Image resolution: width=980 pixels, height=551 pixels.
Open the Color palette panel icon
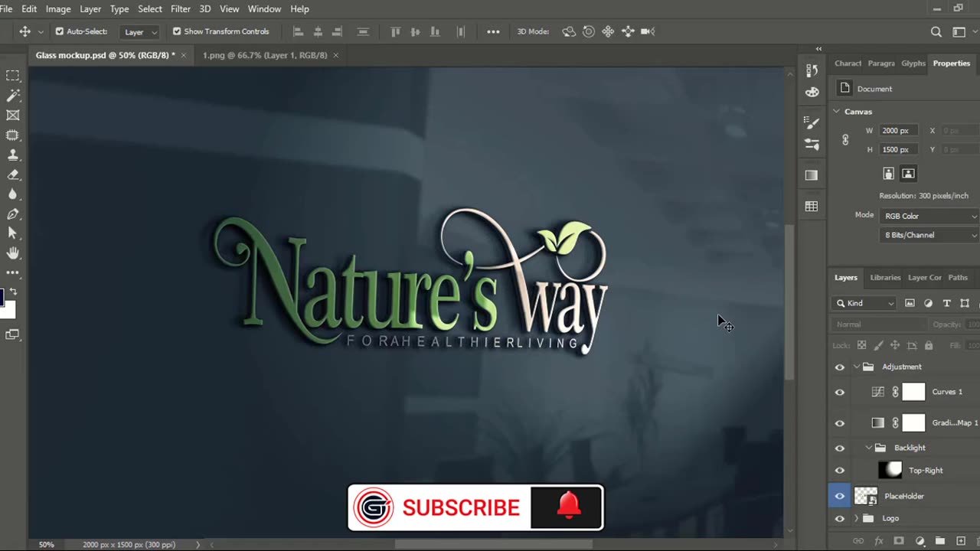812,93
